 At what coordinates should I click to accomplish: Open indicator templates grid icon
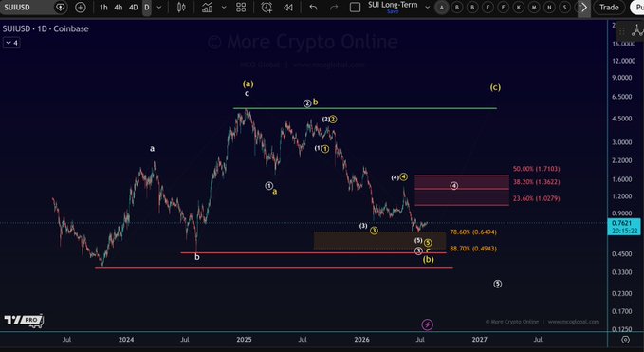[x=241, y=7]
